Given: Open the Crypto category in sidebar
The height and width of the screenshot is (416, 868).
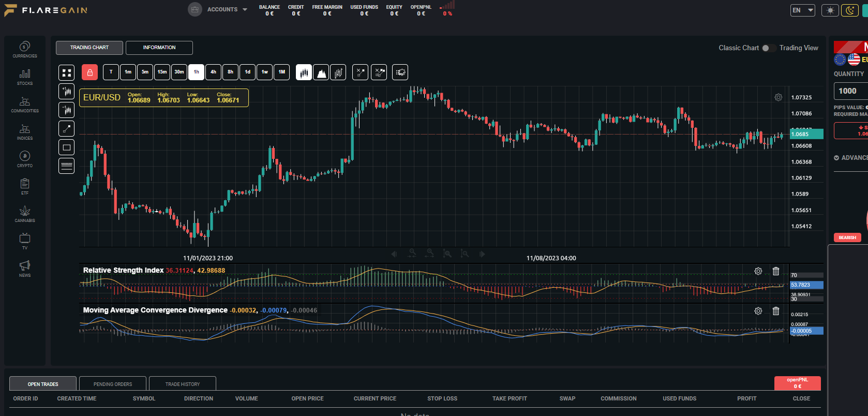Looking at the screenshot, I should click(x=25, y=159).
